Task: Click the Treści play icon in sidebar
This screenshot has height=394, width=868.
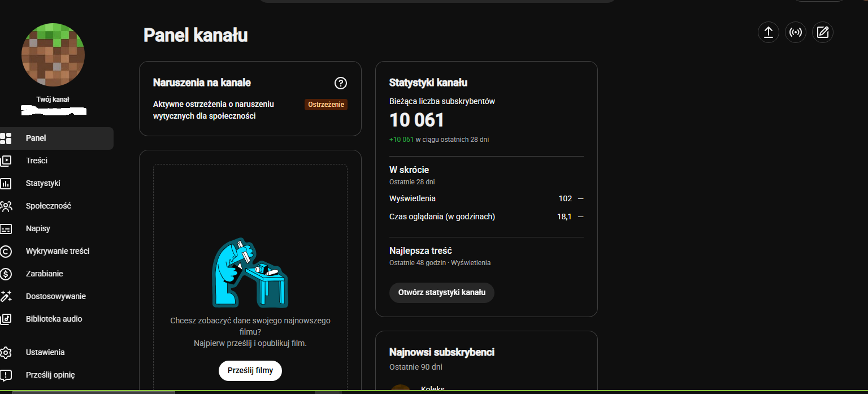Action: point(6,161)
